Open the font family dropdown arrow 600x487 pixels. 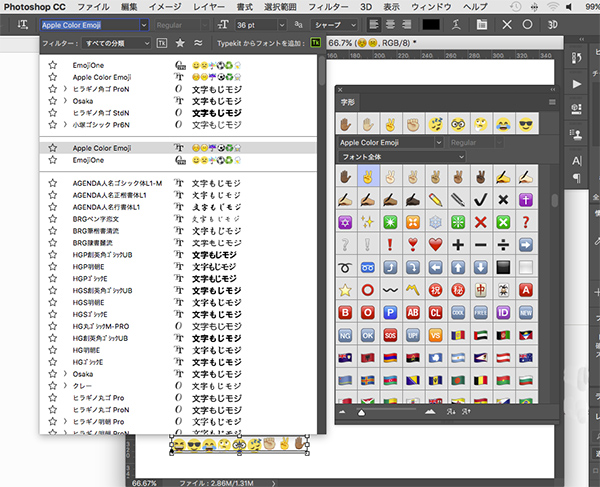[x=144, y=25]
